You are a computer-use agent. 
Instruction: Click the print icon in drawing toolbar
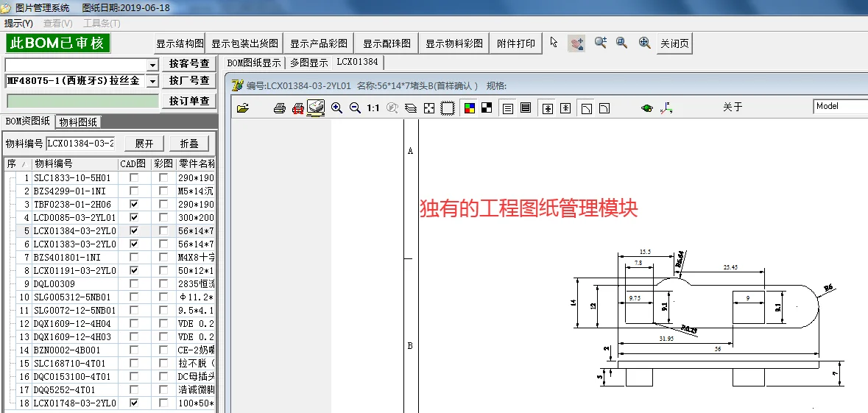pos(280,108)
